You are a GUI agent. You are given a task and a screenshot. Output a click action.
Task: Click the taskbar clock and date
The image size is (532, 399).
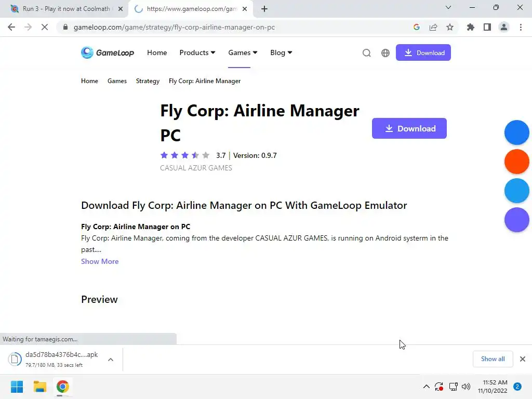pos(493,387)
